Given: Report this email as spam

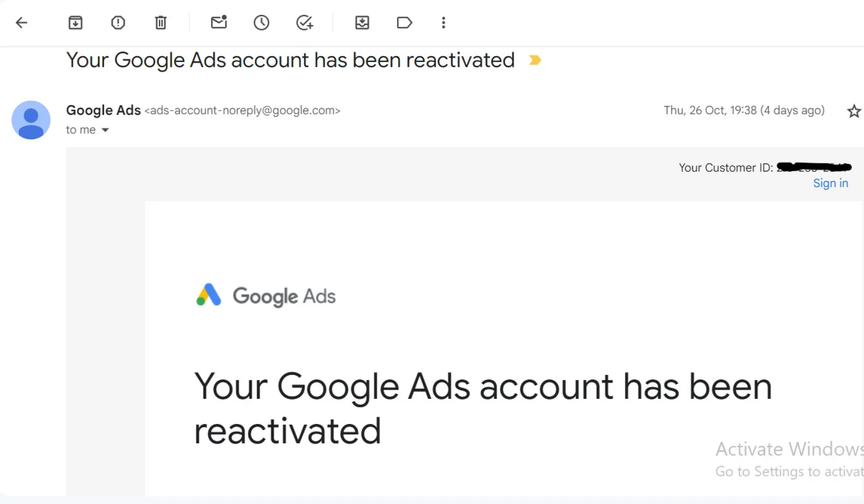Looking at the screenshot, I should coord(118,22).
